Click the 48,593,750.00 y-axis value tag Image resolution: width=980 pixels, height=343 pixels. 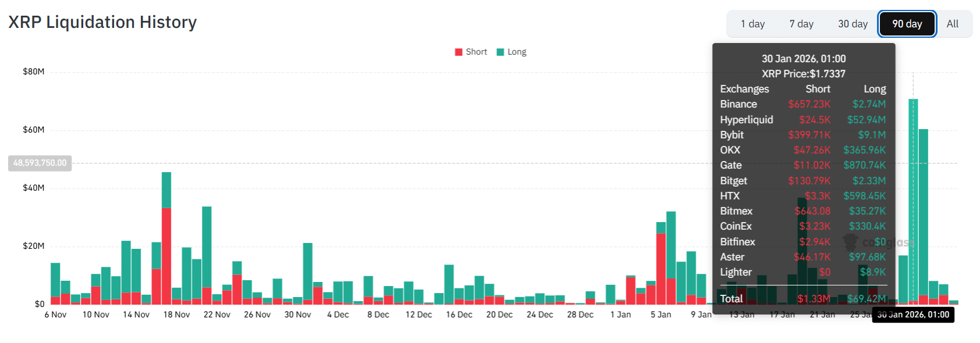40,163
